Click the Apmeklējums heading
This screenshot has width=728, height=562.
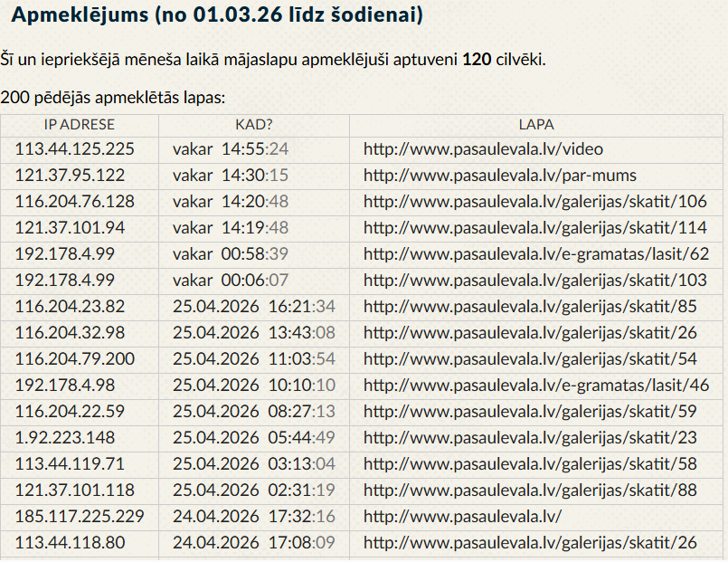pyautogui.click(x=217, y=14)
